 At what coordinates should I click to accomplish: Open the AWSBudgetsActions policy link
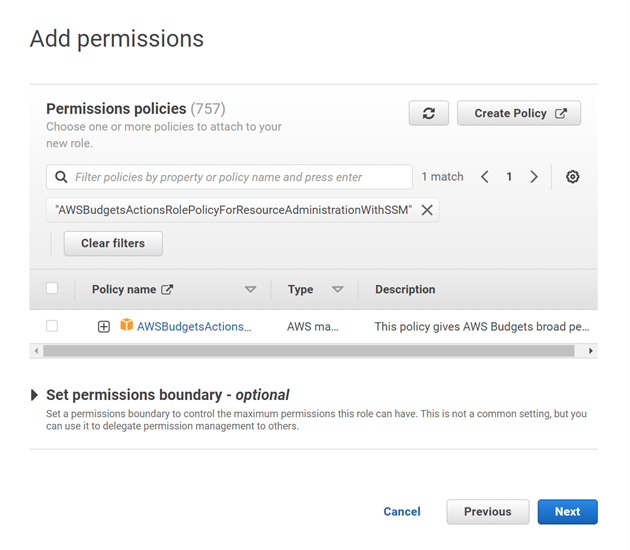point(194,326)
